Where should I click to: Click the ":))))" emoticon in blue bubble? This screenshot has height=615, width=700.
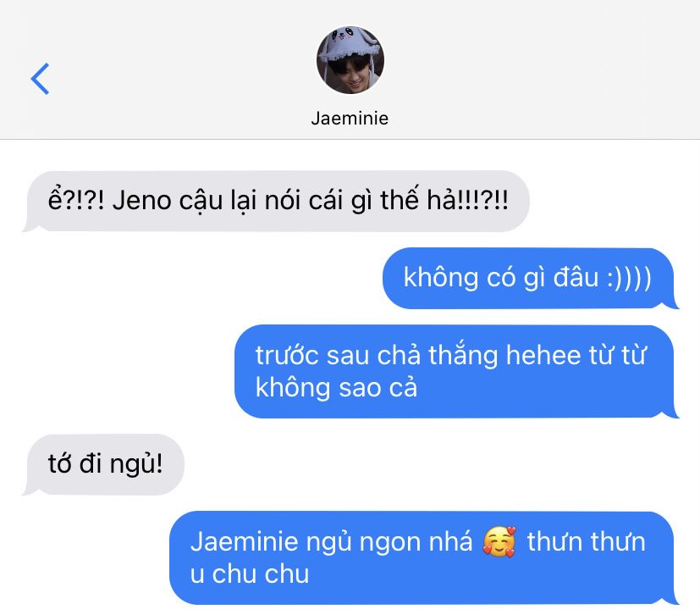(x=629, y=278)
